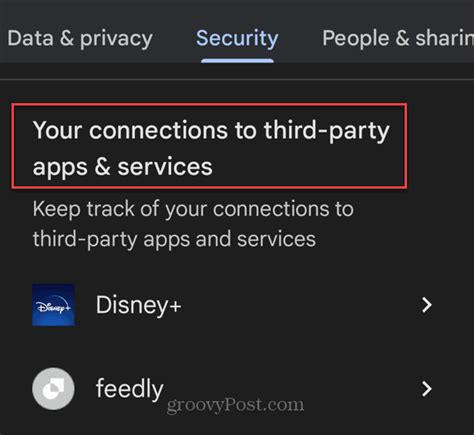Click the Disney+ app logo icon

53,305
